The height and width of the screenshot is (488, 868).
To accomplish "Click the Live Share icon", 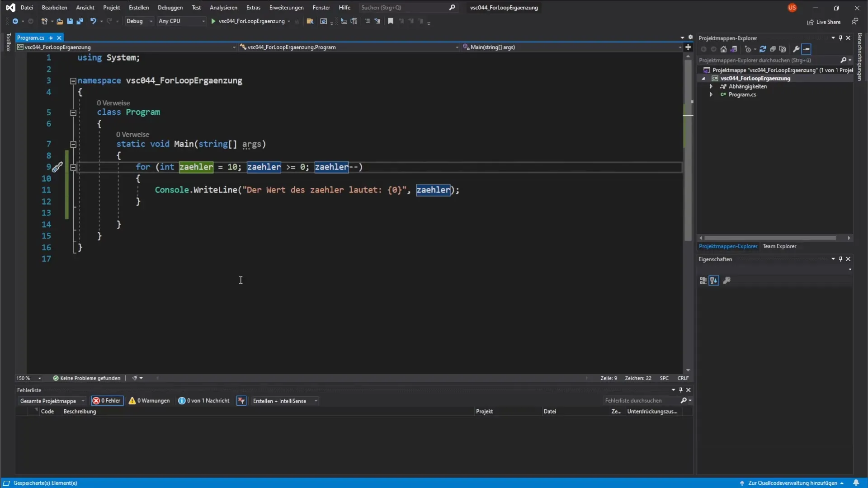I will 810,22.
